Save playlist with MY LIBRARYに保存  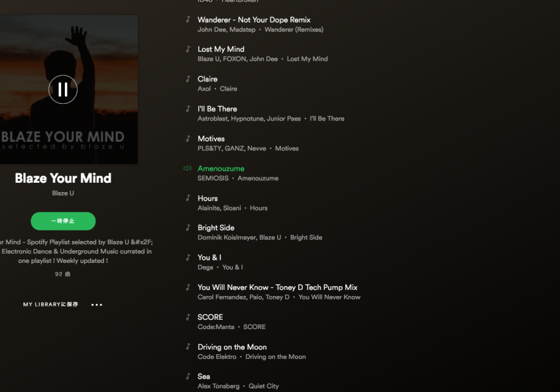[x=50, y=305]
